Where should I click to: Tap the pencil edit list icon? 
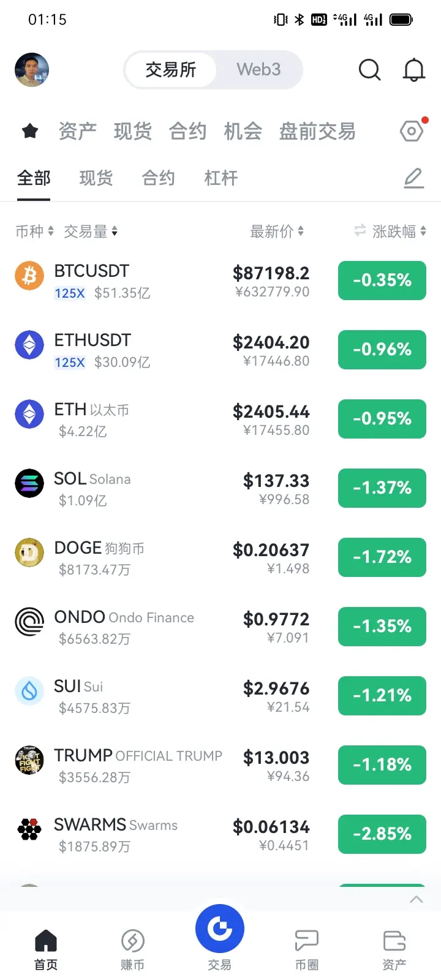tap(414, 178)
